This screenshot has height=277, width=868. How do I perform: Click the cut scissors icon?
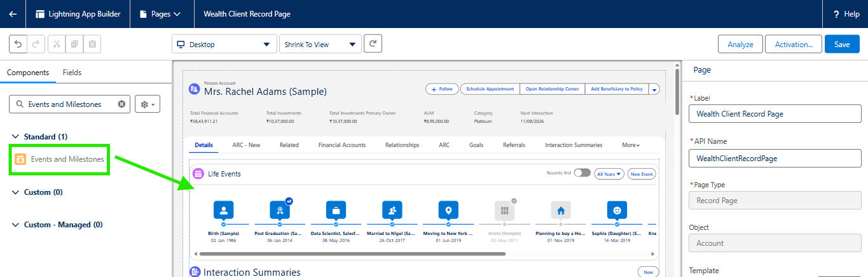pyautogui.click(x=57, y=44)
